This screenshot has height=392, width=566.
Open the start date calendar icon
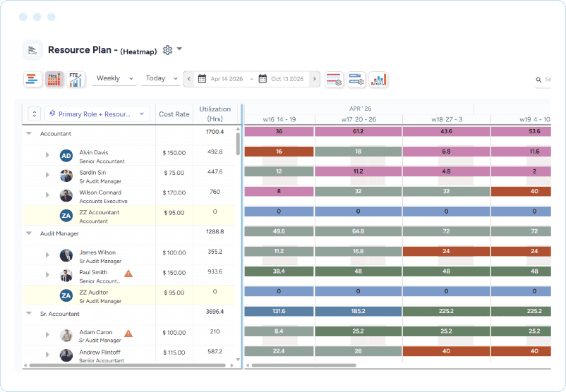click(x=202, y=79)
